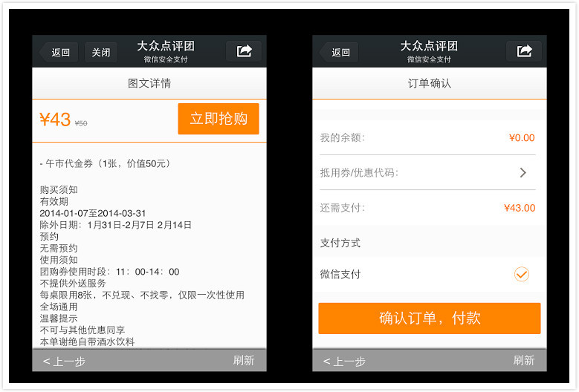This screenshot has width=579, height=392.
Task: Open the 抵用券/优惠代码 chevron arrow
Action: pyautogui.click(x=523, y=172)
